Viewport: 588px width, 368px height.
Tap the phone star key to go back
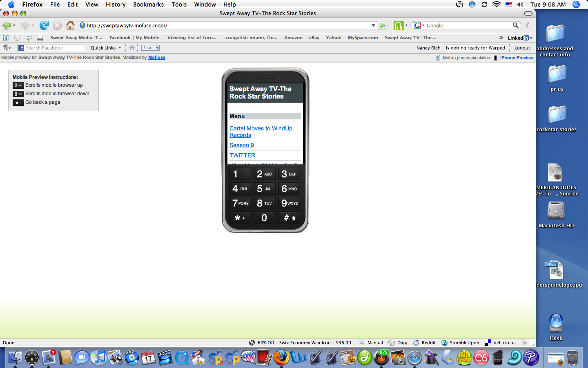(x=240, y=218)
